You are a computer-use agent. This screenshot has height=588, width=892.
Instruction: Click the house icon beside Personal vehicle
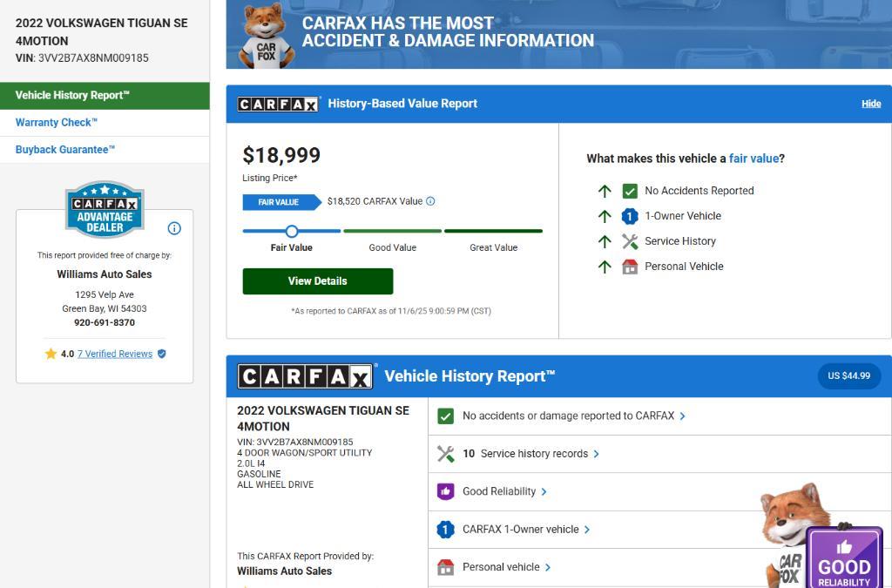[x=445, y=567]
